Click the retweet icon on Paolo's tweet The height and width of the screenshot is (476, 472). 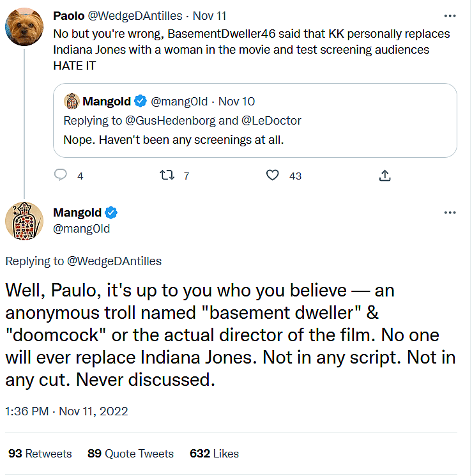166,175
